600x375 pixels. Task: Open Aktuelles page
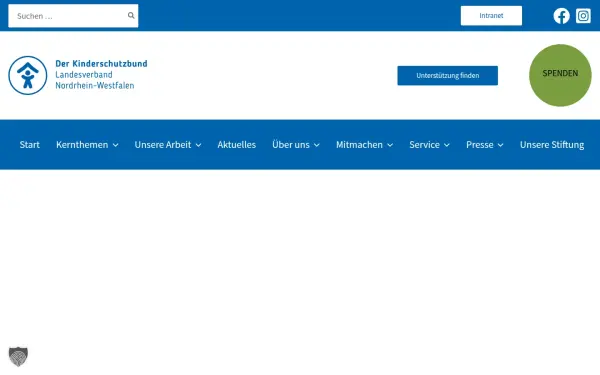click(236, 145)
